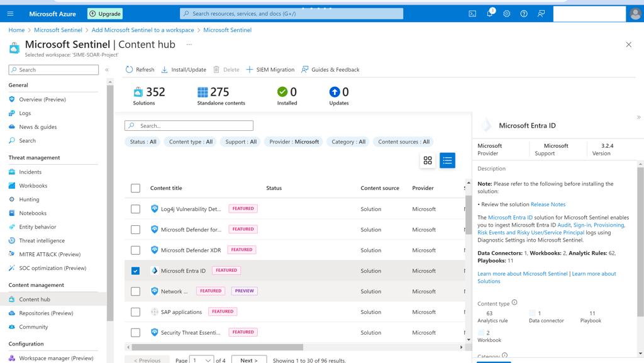
Task: Open the Provider : Microsoft filter
Action: pyautogui.click(x=294, y=142)
